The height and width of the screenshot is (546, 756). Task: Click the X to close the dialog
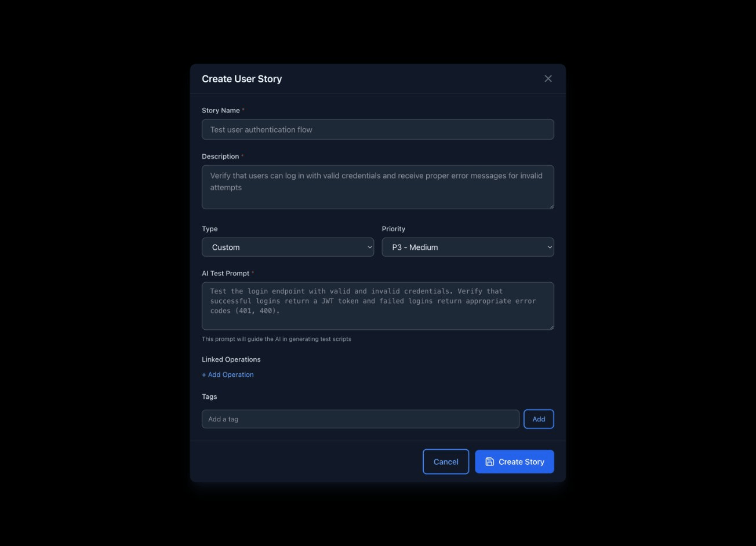click(548, 78)
